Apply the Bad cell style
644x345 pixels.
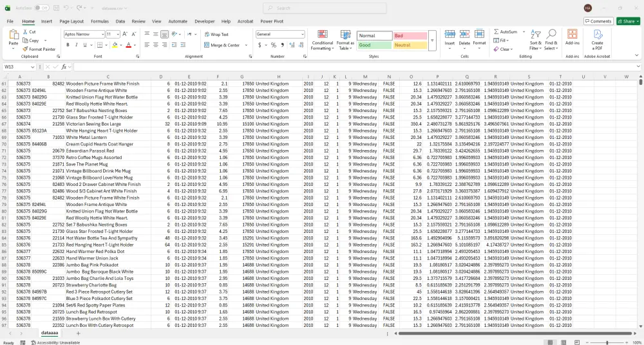coord(410,36)
